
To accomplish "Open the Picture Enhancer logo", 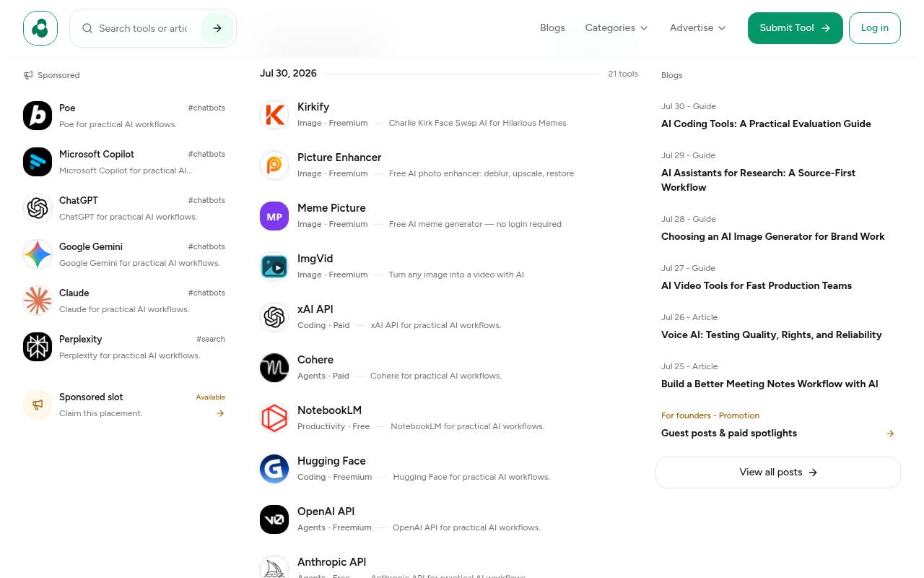I will (274, 165).
